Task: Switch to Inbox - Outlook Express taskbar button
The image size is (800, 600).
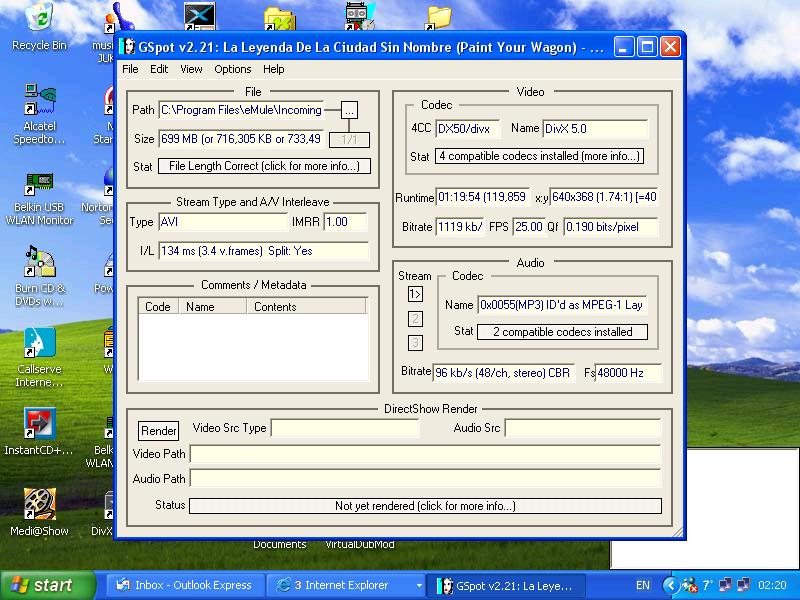Action: click(x=186, y=585)
